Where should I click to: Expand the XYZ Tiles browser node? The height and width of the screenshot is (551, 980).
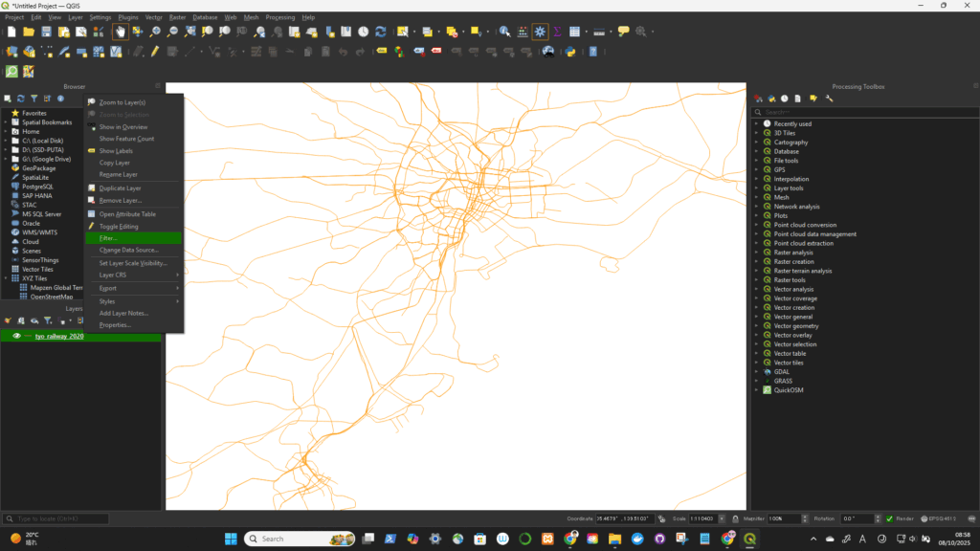pyautogui.click(x=6, y=278)
